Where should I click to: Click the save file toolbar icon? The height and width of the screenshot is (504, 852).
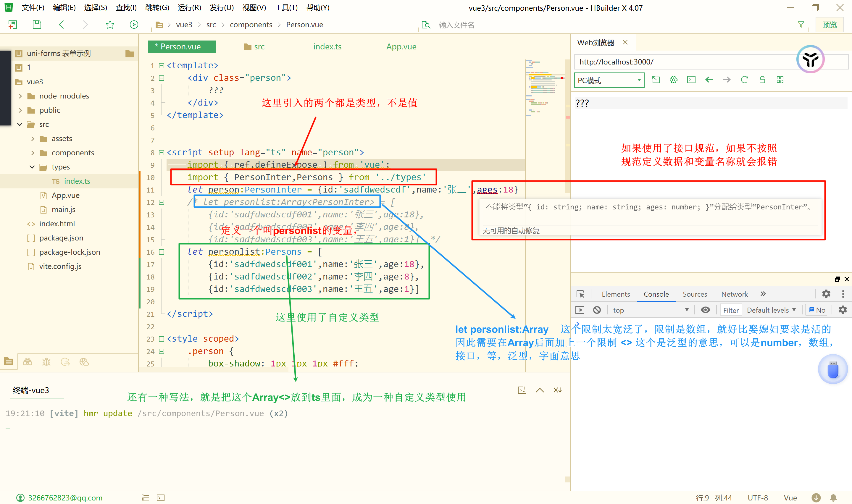pos(37,25)
